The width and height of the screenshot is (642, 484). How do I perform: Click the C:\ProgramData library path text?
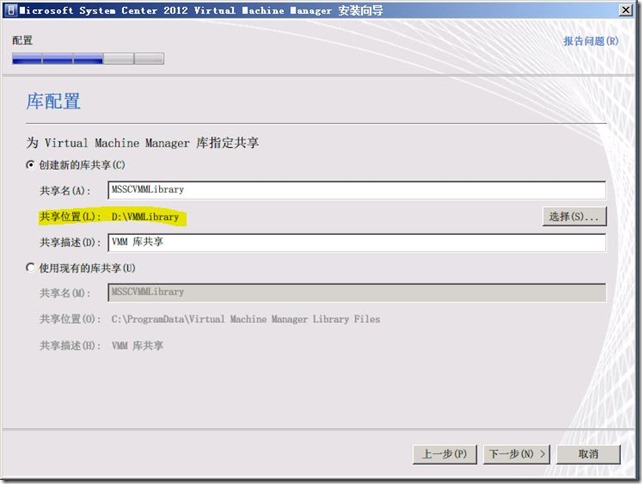tap(246, 319)
